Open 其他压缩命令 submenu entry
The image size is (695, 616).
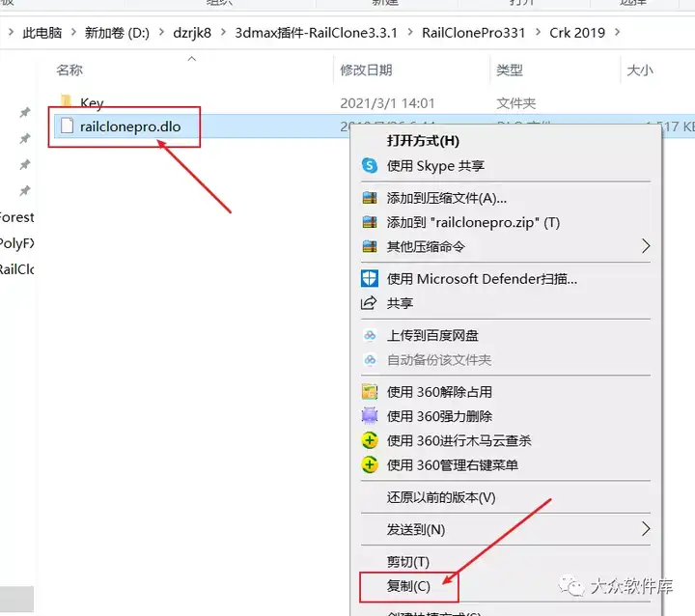click(426, 246)
